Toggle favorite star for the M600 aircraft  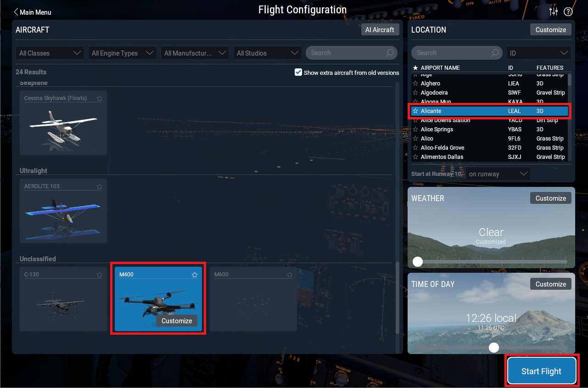(290, 275)
